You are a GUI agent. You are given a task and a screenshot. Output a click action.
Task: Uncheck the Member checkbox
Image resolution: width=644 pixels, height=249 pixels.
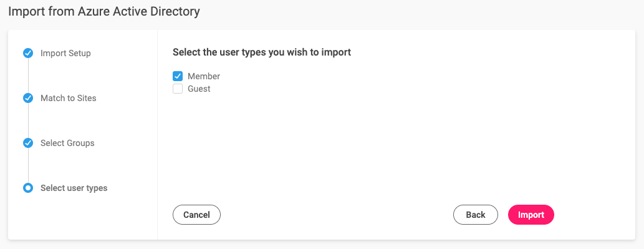click(x=178, y=76)
